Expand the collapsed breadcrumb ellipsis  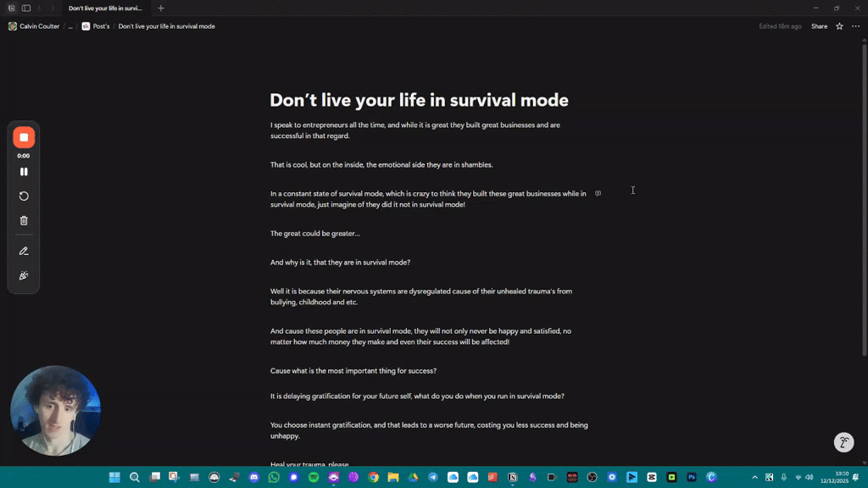[x=71, y=26]
